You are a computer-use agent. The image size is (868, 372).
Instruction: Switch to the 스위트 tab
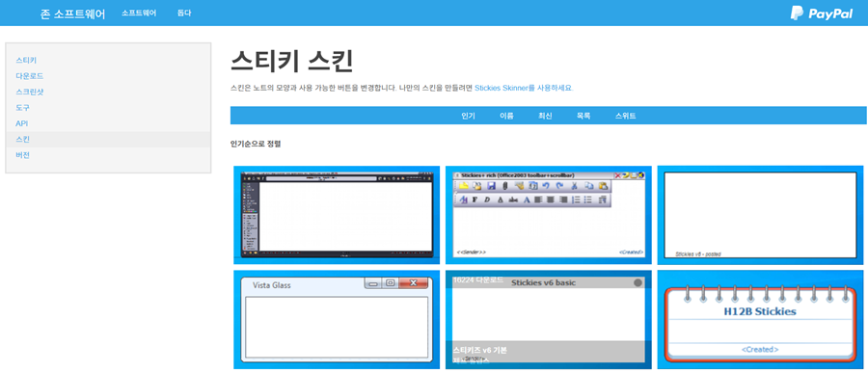[x=626, y=116]
